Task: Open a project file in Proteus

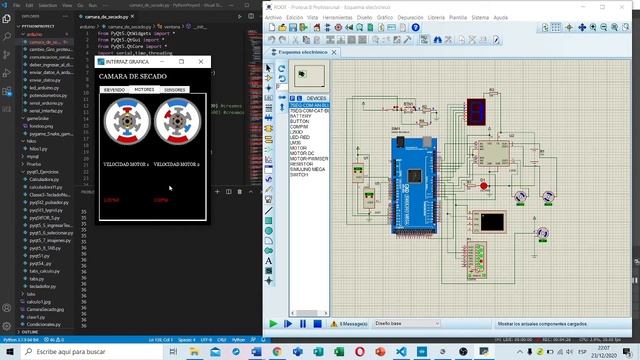Action: (282, 27)
